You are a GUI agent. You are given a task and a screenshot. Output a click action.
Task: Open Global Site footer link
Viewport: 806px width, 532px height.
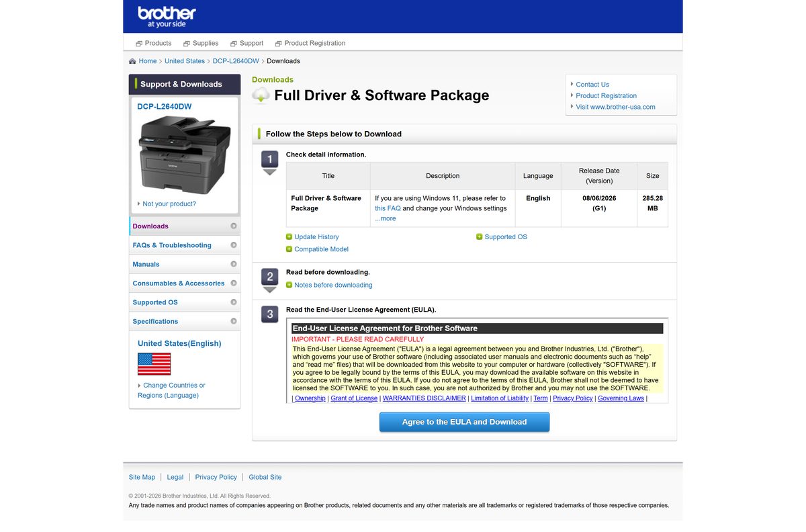pos(265,477)
